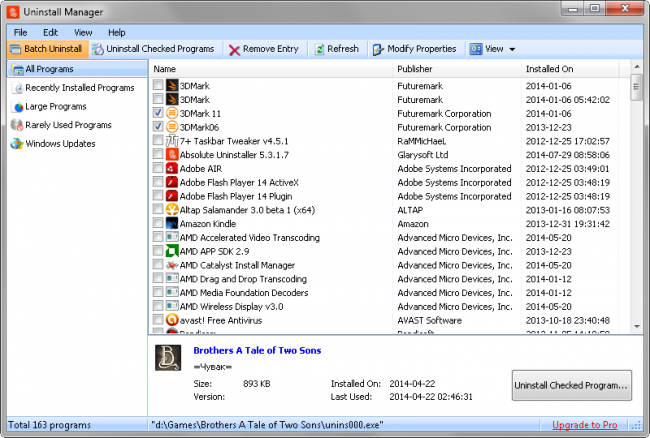The width and height of the screenshot is (650, 438).
Task: Click the Glarysoft Ltd publisher cell
Action: (422, 155)
